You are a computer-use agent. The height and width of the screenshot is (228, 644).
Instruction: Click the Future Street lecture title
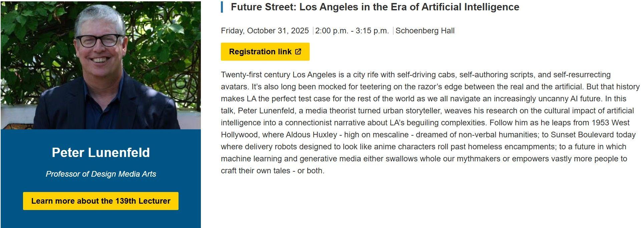pos(375,7)
